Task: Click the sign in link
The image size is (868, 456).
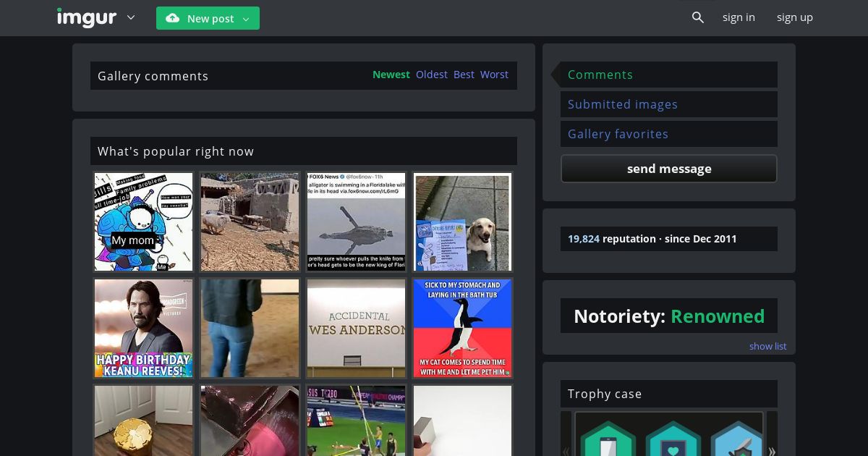Action: (739, 17)
